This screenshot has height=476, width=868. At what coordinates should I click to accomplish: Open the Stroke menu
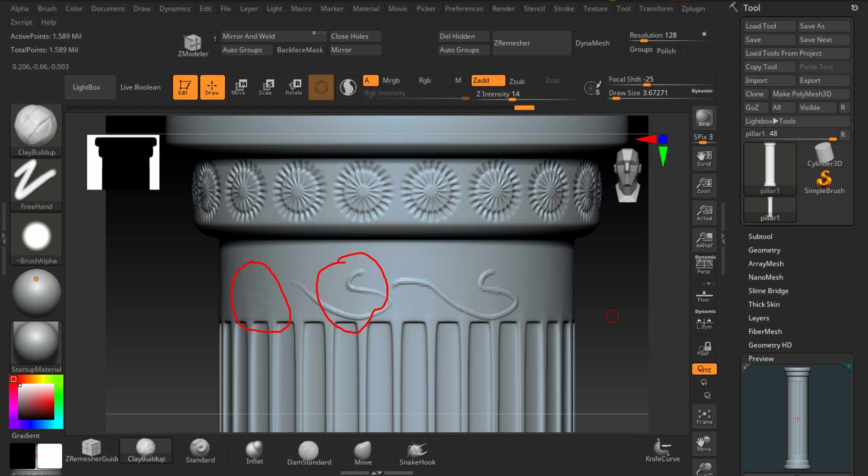click(x=564, y=9)
